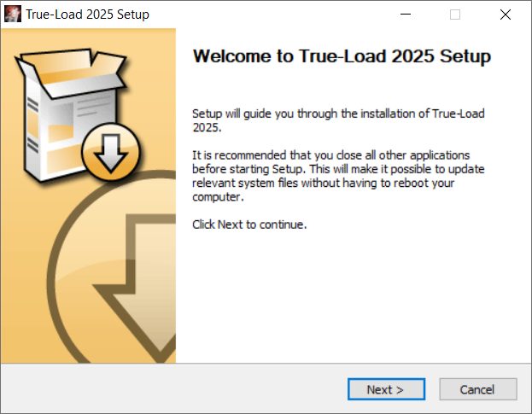This screenshot has height=414, width=532.
Task: Click the orange banner area above the box
Action: pyautogui.click(x=88, y=38)
